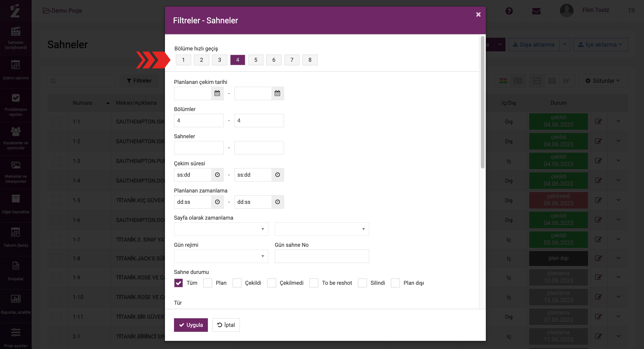Open calendar picker for start shooting date

tap(217, 93)
